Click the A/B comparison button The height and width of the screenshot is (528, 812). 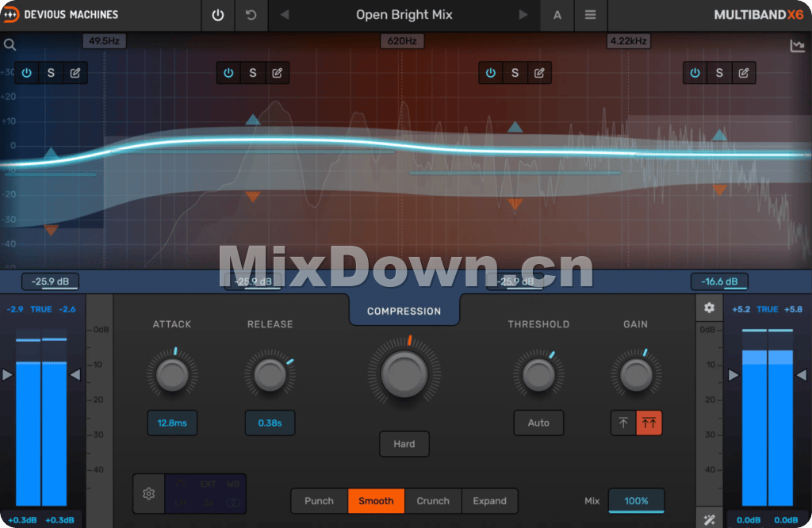pyautogui.click(x=557, y=15)
